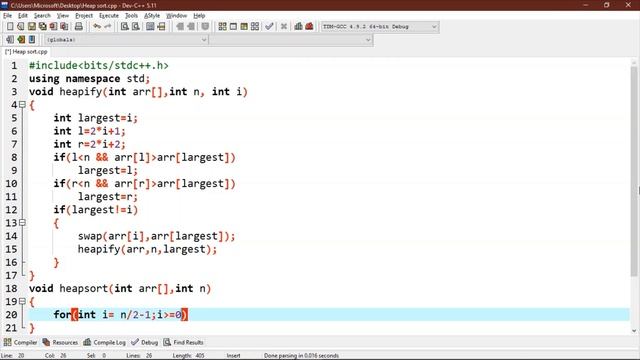Open the File menu
This screenshot has height=360, width=640.
point(7,16)
